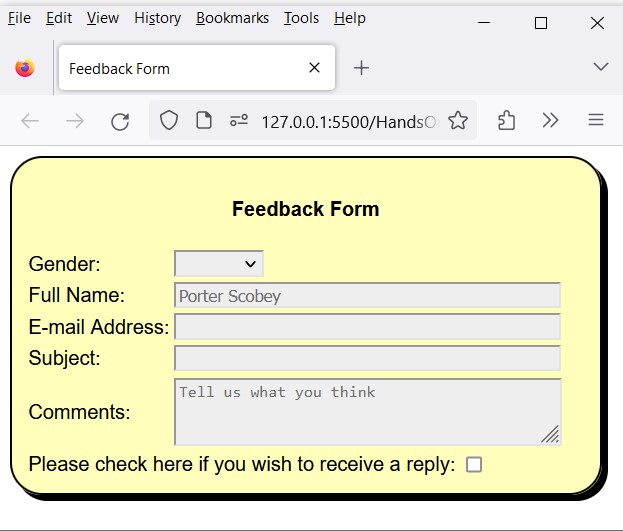Open the View menu
Screen dimensions: 623x531
103,18
